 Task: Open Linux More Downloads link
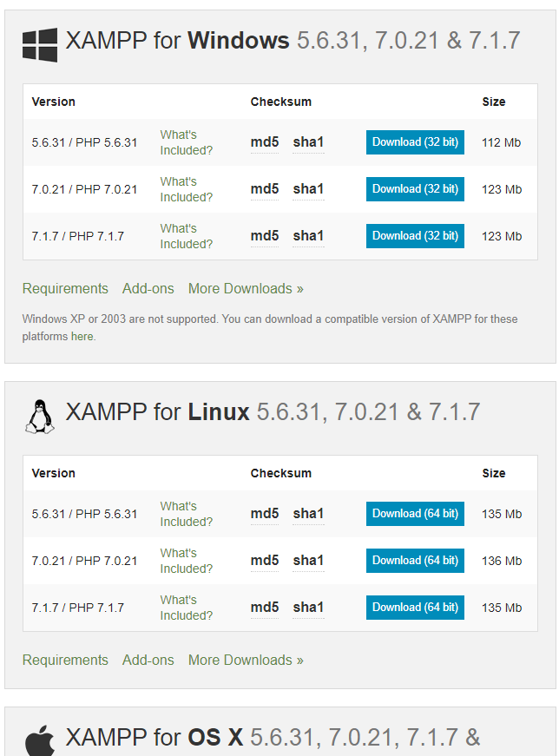246,660
